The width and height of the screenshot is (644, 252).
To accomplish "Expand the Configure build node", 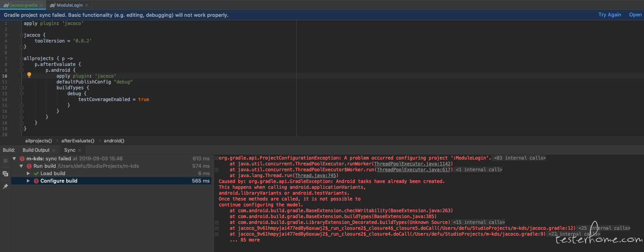I will (x=28, y=181).
